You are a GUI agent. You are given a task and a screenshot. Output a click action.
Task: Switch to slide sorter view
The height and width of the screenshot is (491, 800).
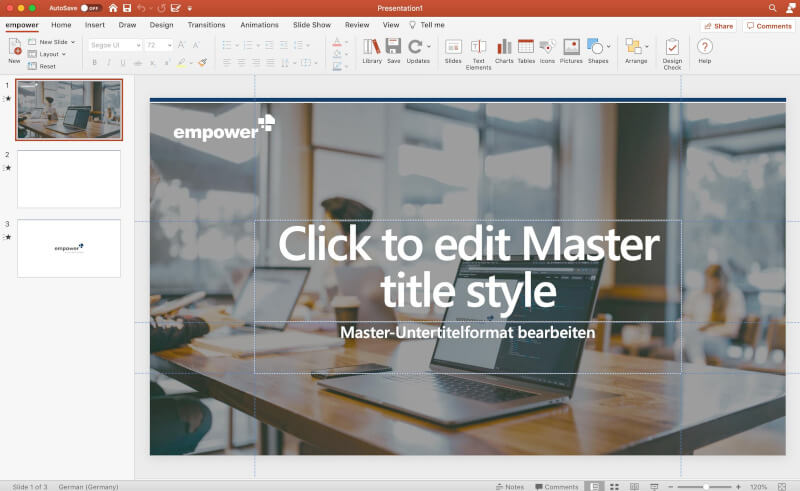[x=613, y=486]
